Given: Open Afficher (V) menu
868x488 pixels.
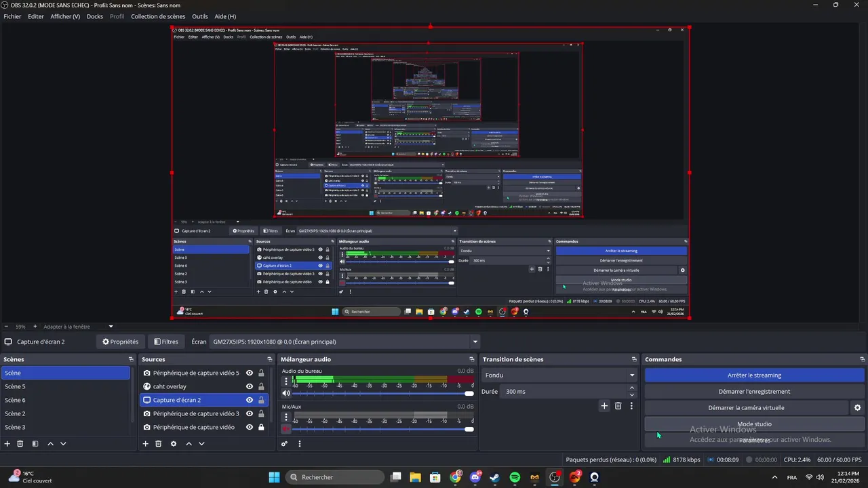Looking at the screenshot, I should pyautogui.click(x=65, y=16).
